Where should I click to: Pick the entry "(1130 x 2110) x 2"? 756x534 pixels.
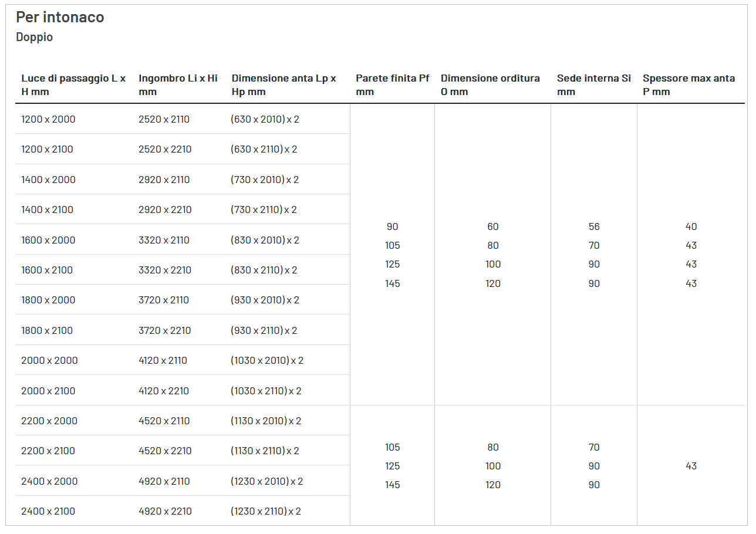point(265,451)
